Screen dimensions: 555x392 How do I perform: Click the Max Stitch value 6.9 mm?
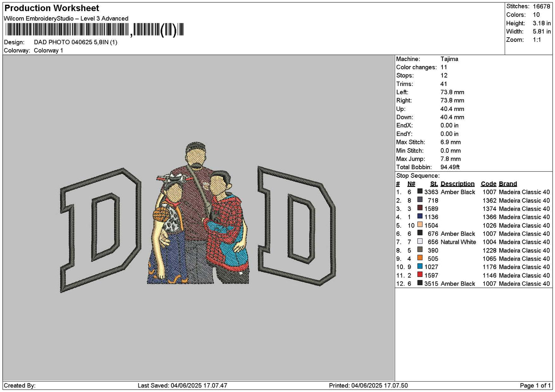tap(451, 142)
